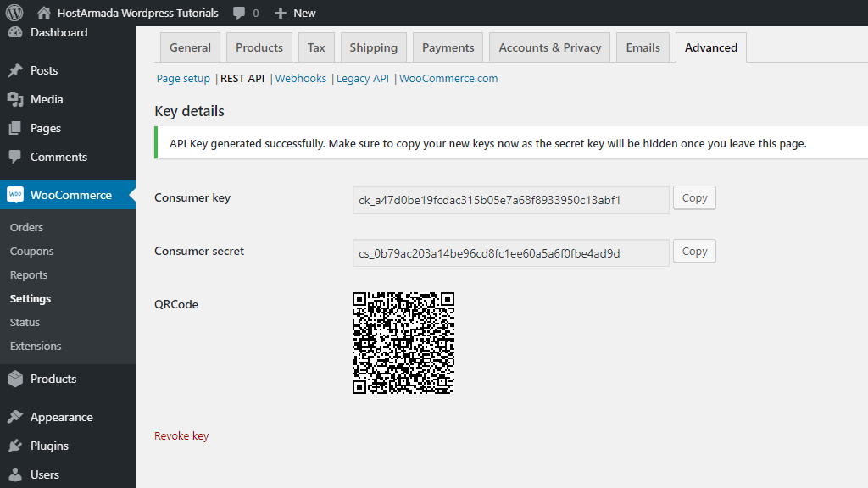This screenshot has height=488, width=868.
Task: Click the Posts pin icon
Action: (16, 70)
